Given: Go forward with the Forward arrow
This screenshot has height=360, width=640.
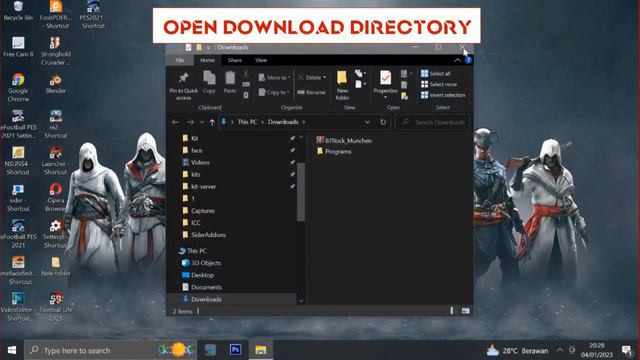Looking at the screenshot, I should click(190, 122).
